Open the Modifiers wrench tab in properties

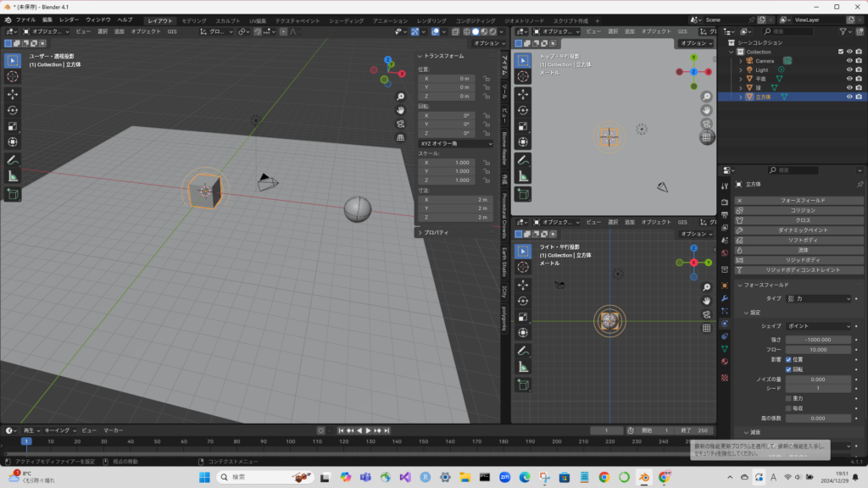pyautogui.click(x=725, y=298)
